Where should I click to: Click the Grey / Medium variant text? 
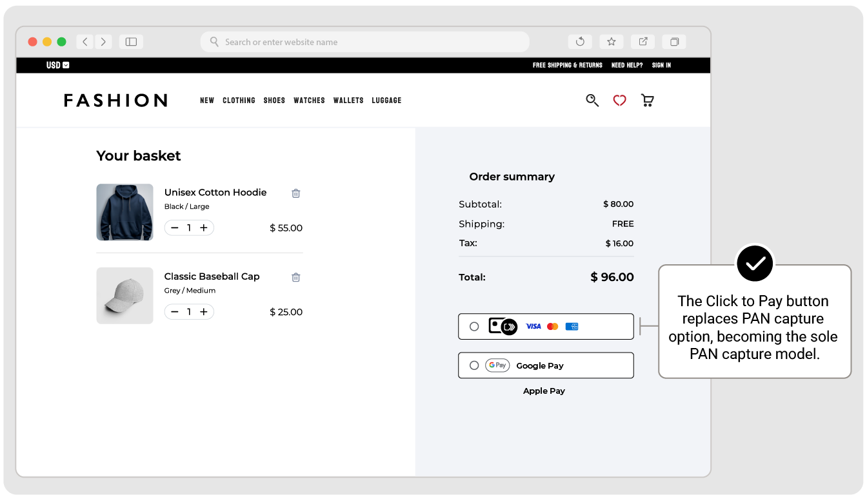190,291
